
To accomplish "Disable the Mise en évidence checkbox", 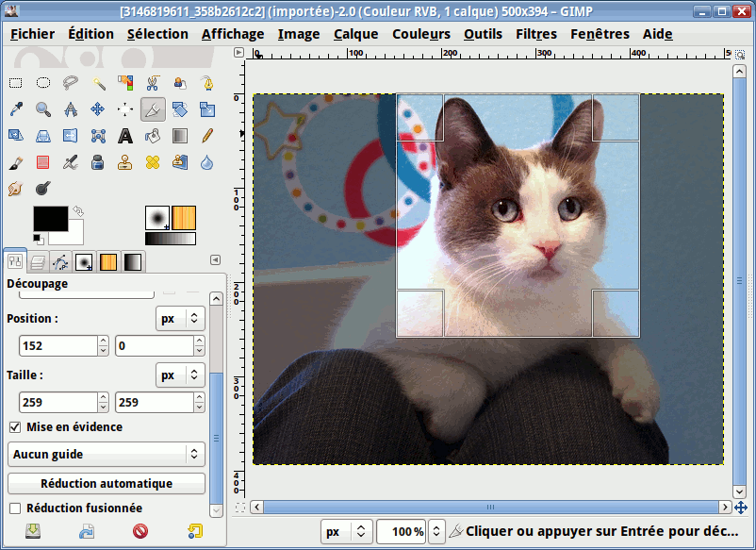I will (x=15, y=427).
